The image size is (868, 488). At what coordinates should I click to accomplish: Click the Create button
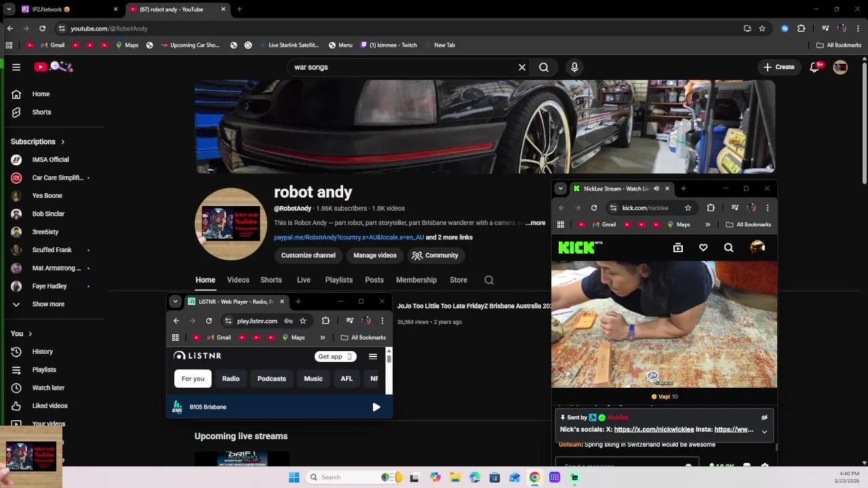(778, 67)
